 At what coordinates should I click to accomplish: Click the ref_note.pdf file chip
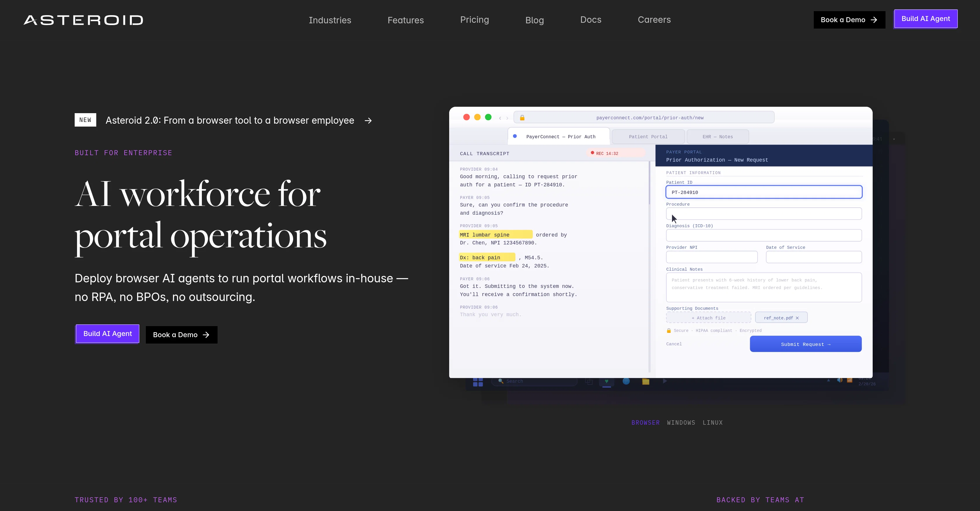coord(781,318)
